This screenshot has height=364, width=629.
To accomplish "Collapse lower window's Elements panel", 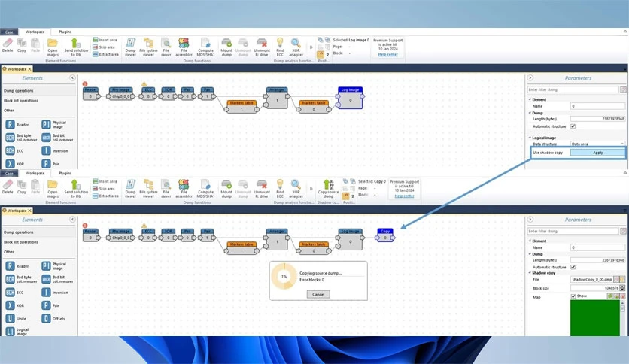I will tap(72, 220).
